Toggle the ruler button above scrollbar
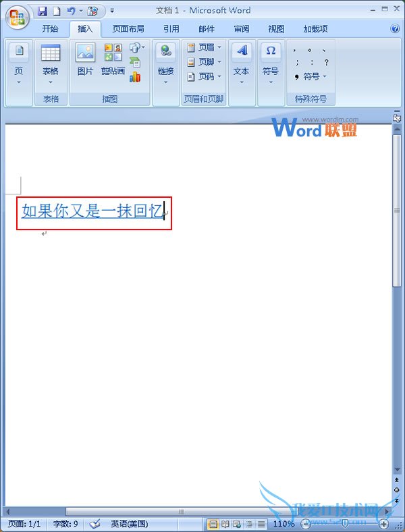Viewport: 405px width, 532px height. click(x=396, y=117)
